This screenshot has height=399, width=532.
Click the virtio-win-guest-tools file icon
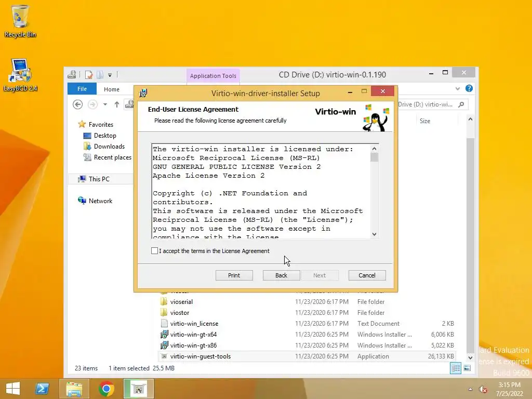tap(164, 356)
